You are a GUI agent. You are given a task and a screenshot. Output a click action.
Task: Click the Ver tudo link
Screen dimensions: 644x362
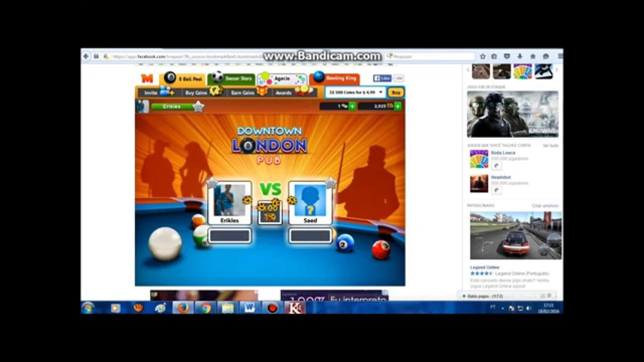(x=550, y=145)
